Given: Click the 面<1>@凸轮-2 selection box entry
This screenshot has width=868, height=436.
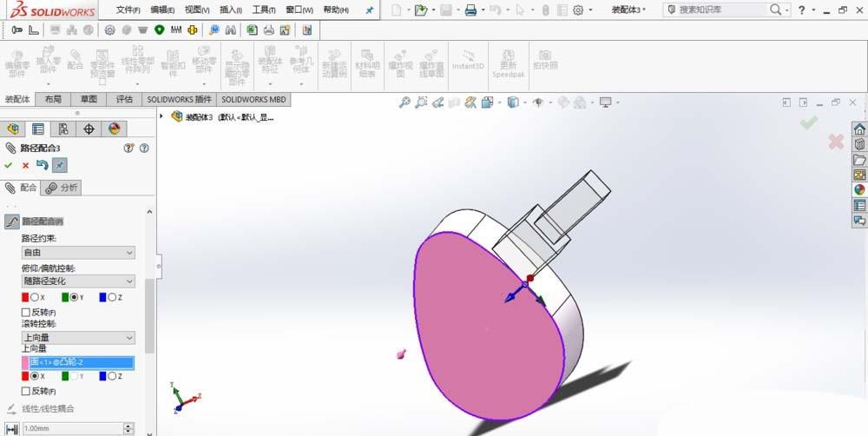Looking at the screenshot, I should (82, 363).
